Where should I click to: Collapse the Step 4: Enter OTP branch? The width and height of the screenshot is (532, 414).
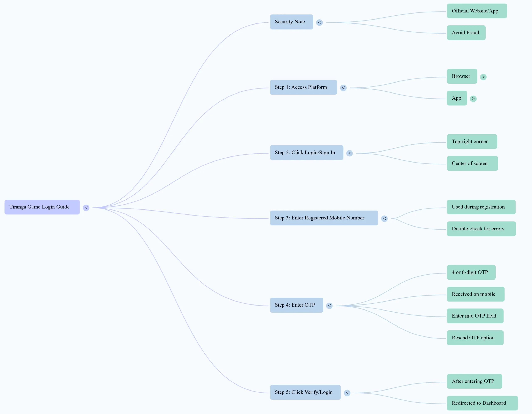coord(329,306)
